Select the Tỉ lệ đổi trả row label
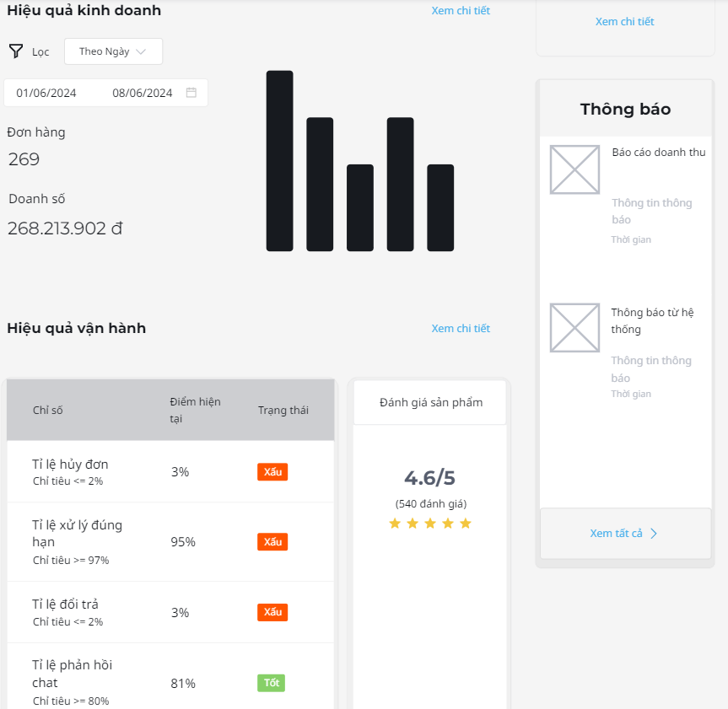Image resolution: width=728 pixels, height=709 pixels. click(x=65, y=604)
